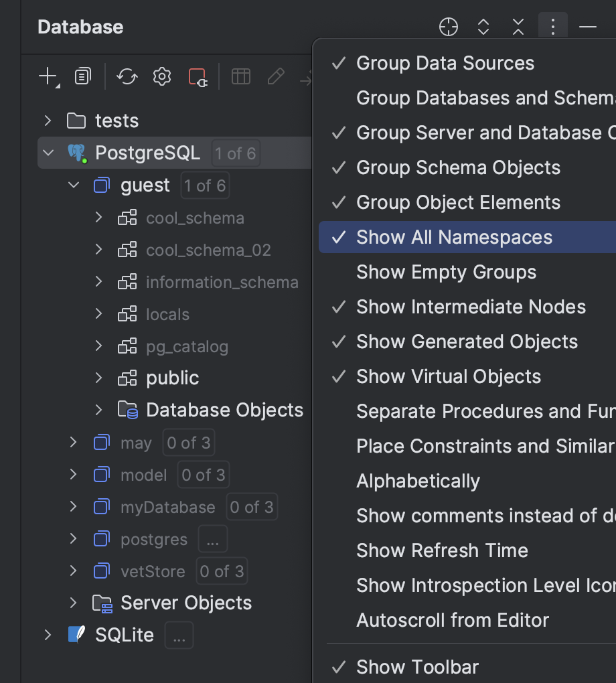This screenshot has height=683, width=616.
Task: Select the Show All Namespaces menu item
Action: pyautogui.click(x=455, y=237)
